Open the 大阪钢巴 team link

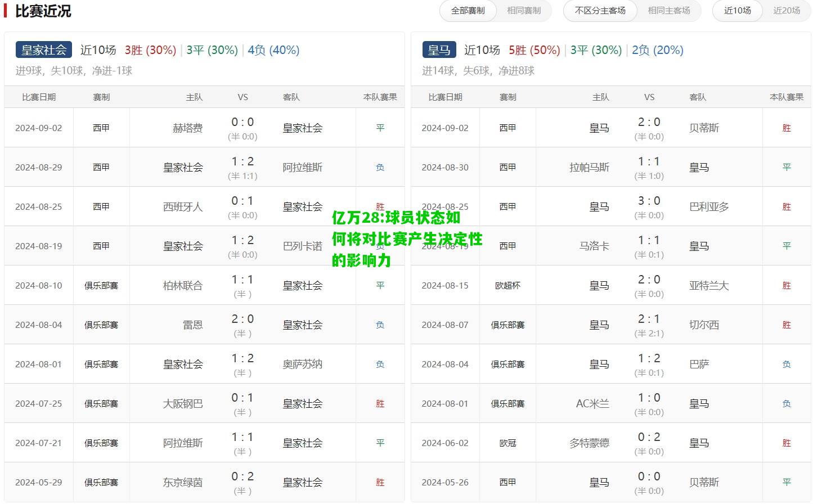pos(182,404)
